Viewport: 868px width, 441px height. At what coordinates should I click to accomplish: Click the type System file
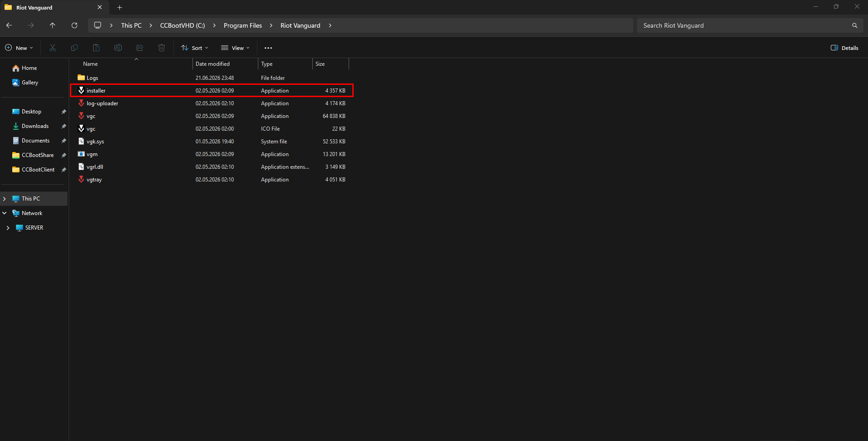point(274,142)
